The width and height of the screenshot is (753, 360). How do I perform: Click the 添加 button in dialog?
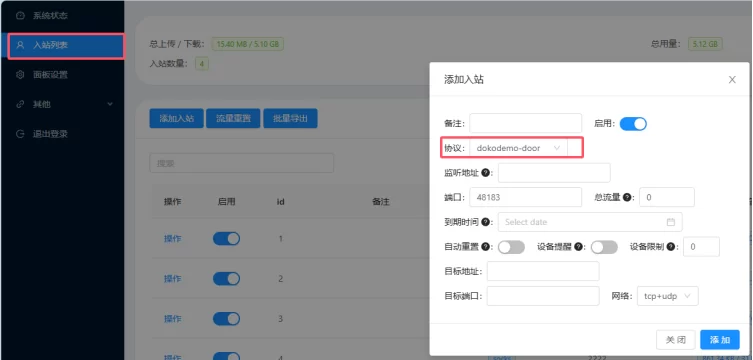[x=720, y=340]
